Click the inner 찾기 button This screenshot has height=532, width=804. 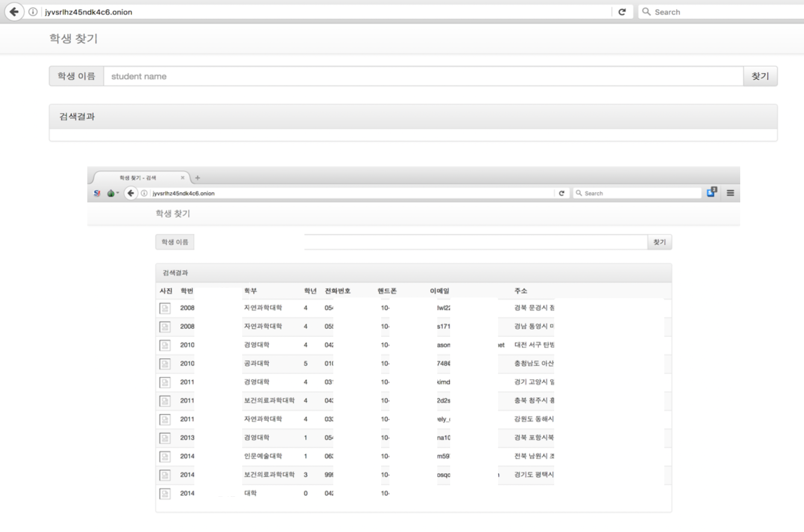tap(659, 242)
